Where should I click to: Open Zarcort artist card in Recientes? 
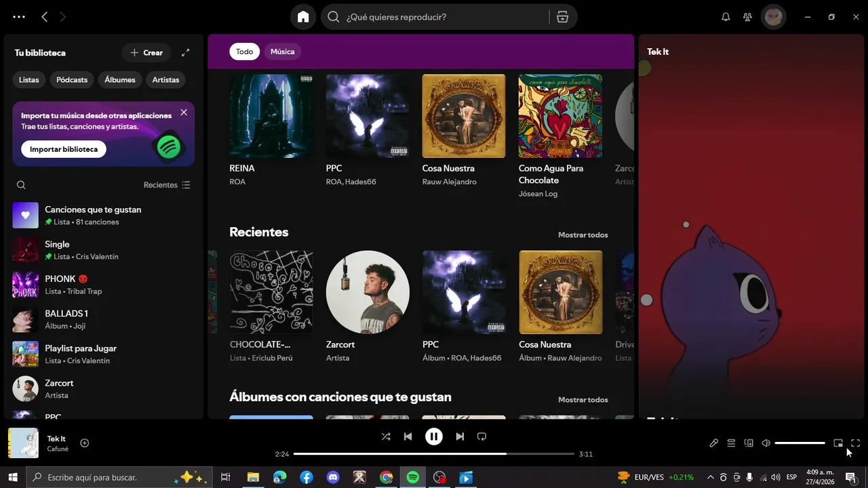(368, 306)
